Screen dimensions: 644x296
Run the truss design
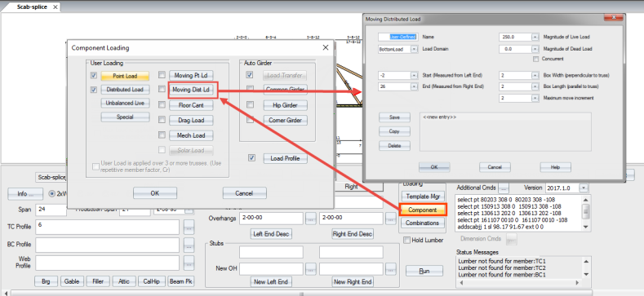[424, 271]
